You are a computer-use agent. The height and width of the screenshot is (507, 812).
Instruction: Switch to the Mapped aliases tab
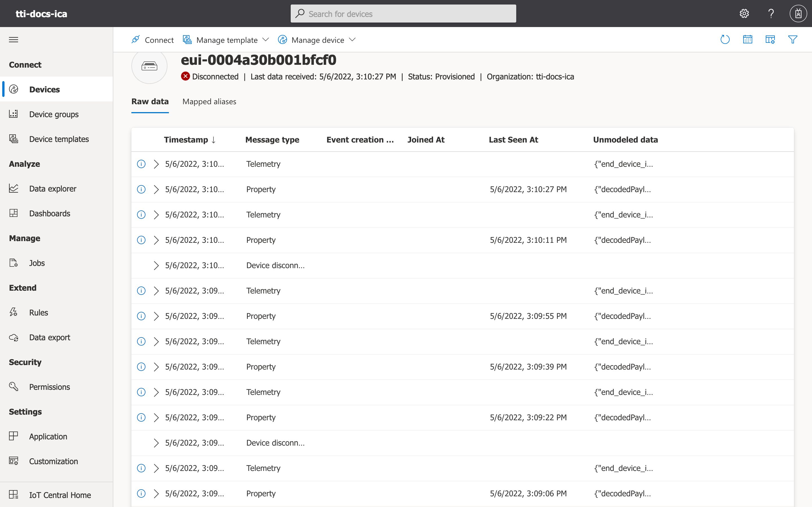209,102
